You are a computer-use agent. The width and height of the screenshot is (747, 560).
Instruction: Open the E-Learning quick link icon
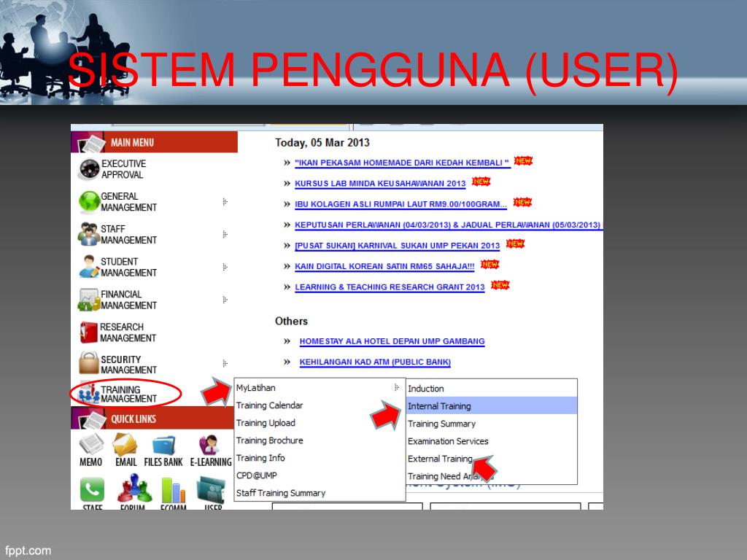(x=209, y=445)
